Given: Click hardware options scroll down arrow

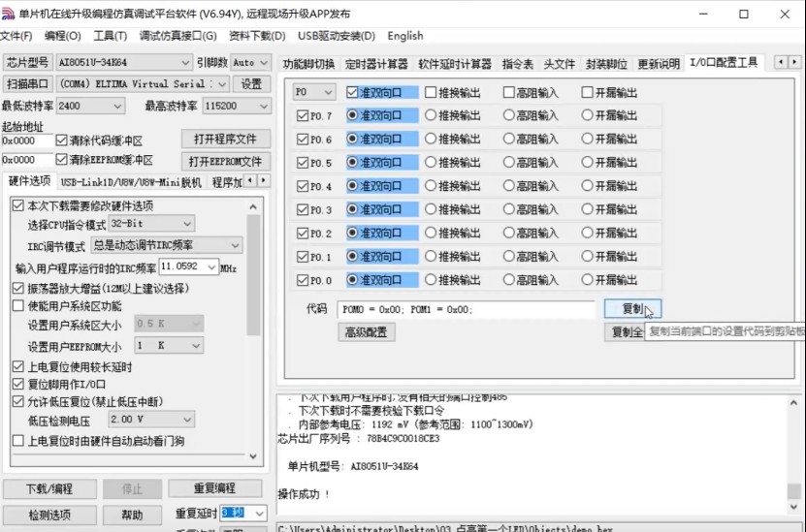Looking at the screenshot, I should pos(253,456).
